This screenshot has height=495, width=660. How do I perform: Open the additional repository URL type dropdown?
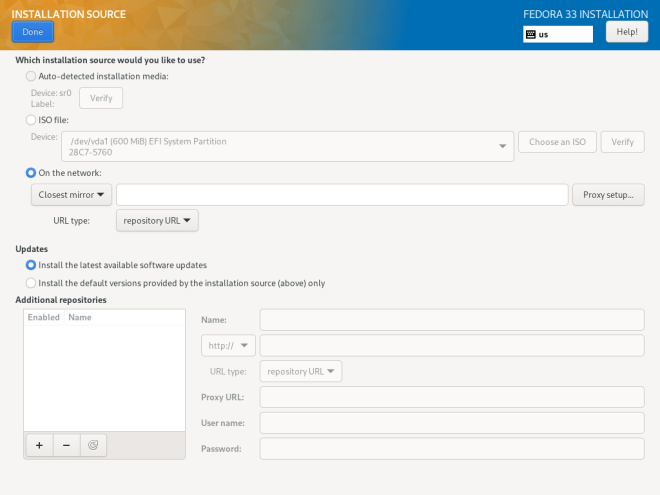click(x=301, y=371)
